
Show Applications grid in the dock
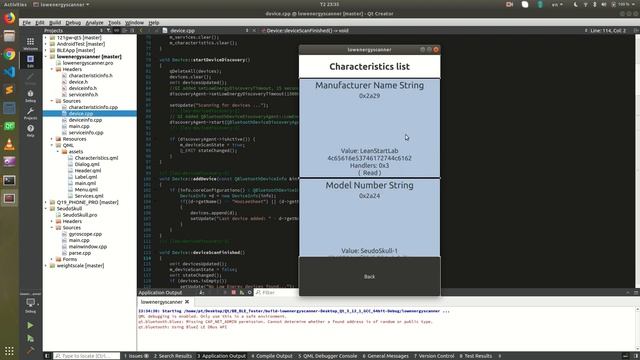tap(9, 351)
